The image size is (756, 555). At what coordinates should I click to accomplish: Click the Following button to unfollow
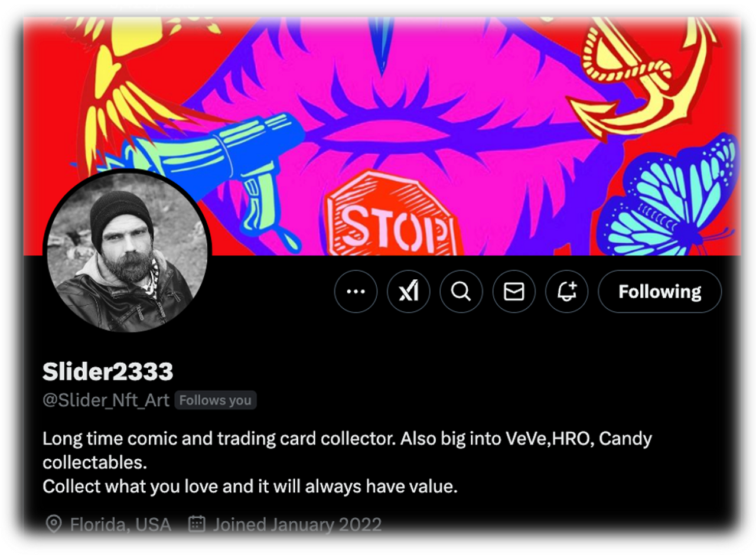pos(660,291)
